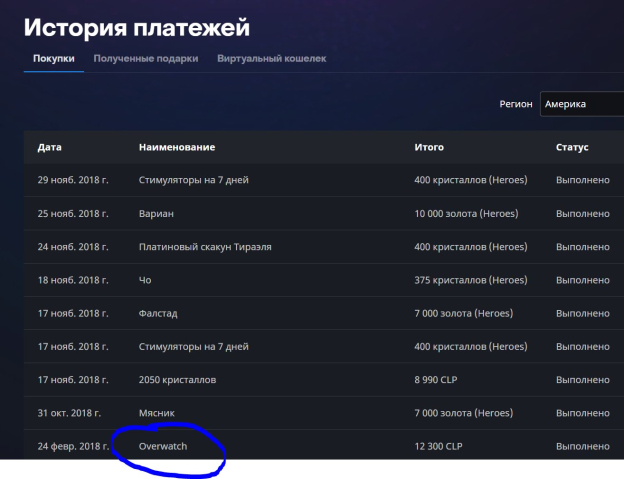Select the Чо purchase name
This screenshot has height=479, width=624.
[145, 280]
